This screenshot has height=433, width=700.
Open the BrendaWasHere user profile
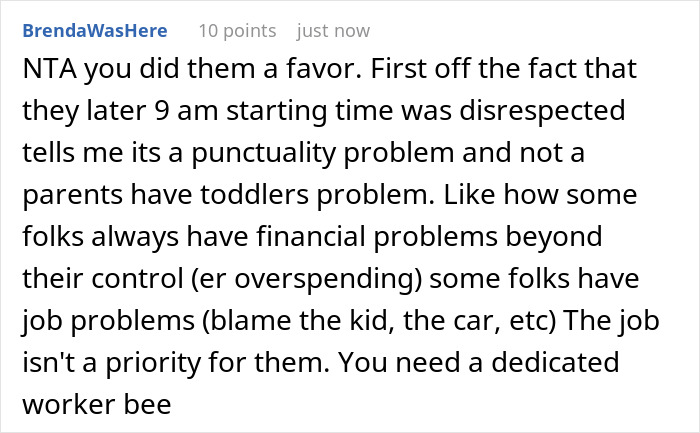point(94,31)
